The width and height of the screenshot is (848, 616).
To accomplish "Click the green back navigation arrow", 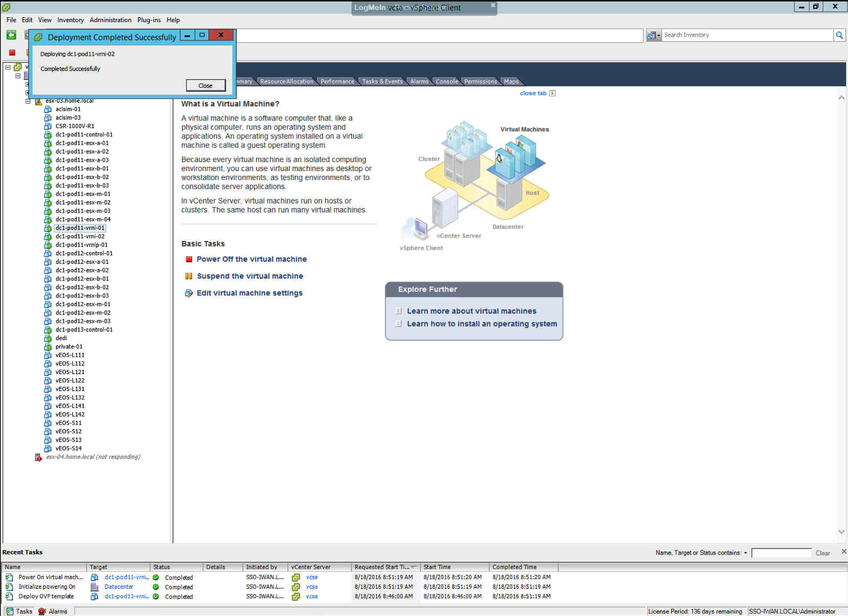I will pos(11,35).
